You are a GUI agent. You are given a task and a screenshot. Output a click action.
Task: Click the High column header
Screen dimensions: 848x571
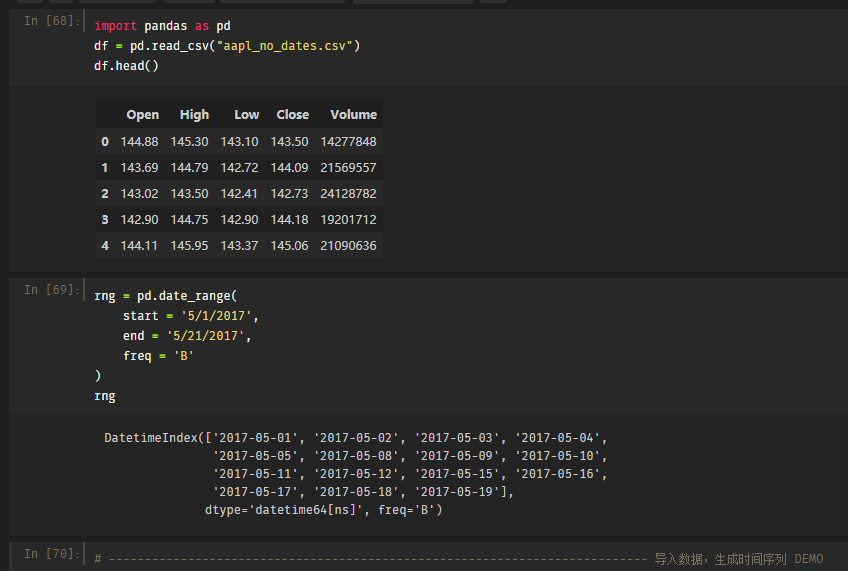point(194,115)
